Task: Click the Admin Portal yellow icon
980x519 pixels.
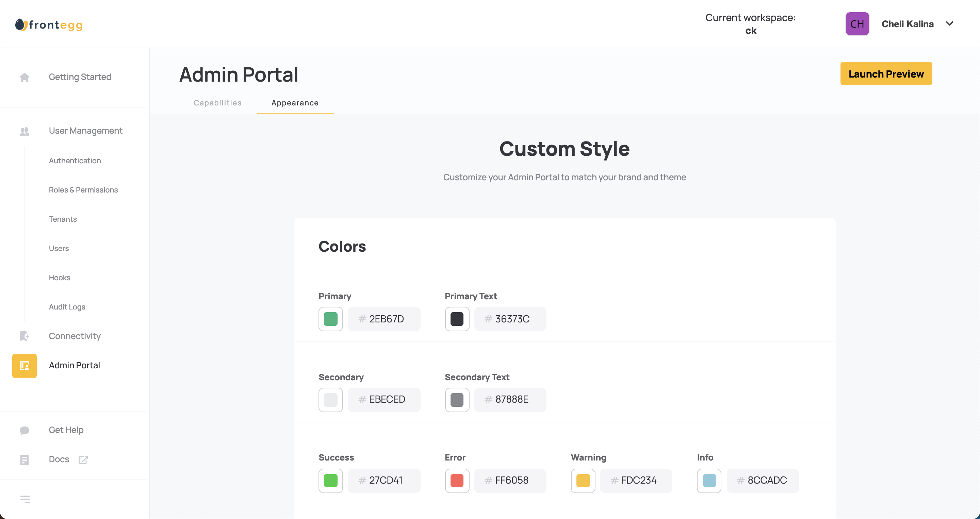Action: (24, 366)
